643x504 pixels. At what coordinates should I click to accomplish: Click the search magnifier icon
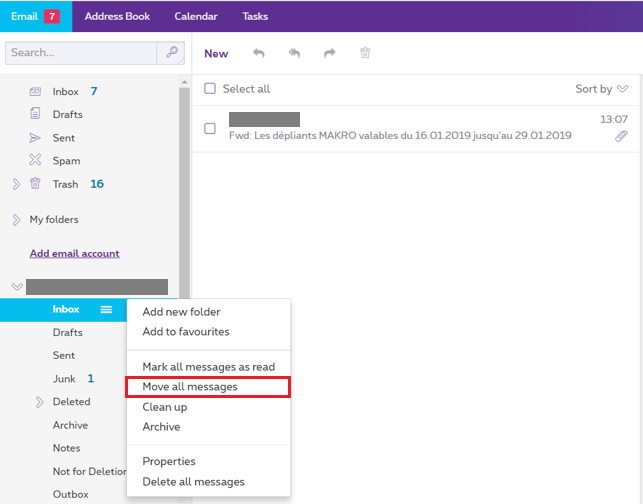[172, 52]
